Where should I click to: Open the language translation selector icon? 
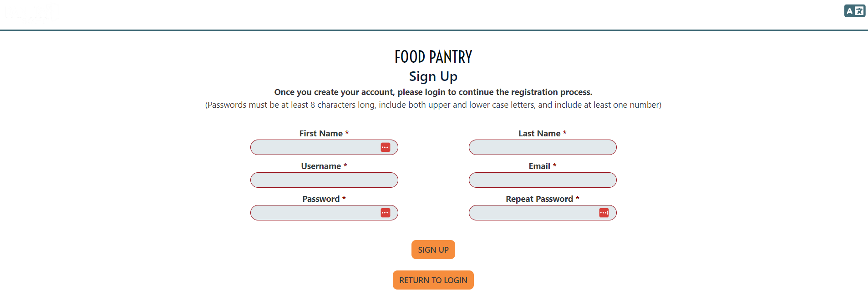854,10
